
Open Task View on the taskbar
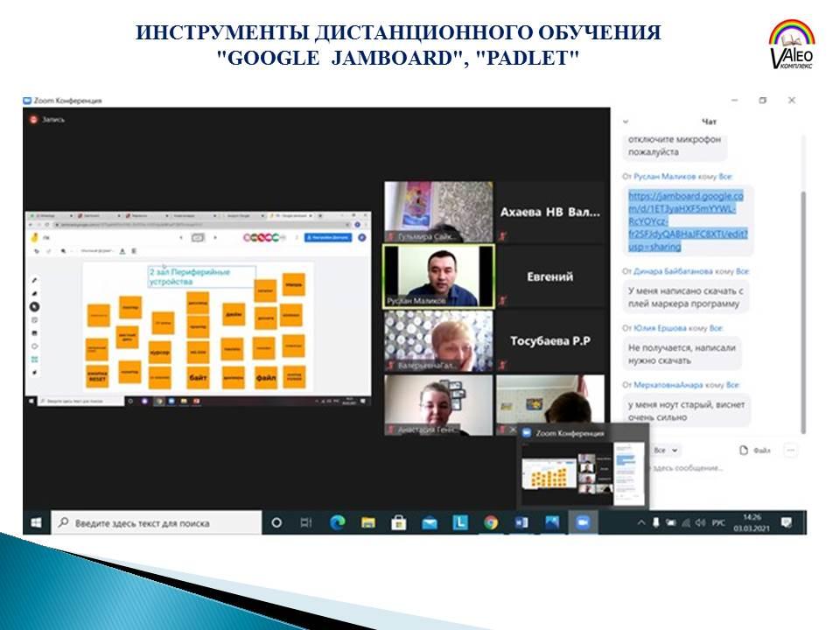pos(306,523)
